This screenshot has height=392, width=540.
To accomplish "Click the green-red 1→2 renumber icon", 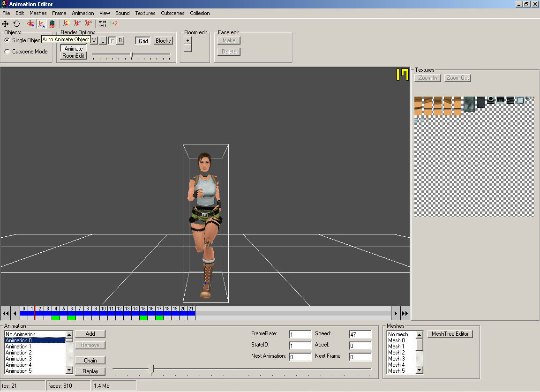I will pos(113,23).
